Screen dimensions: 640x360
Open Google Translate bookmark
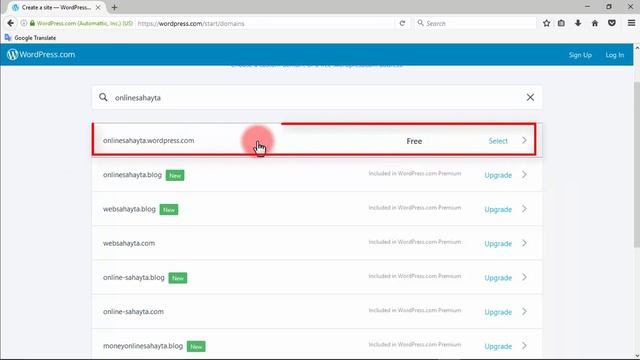(30, 38)
